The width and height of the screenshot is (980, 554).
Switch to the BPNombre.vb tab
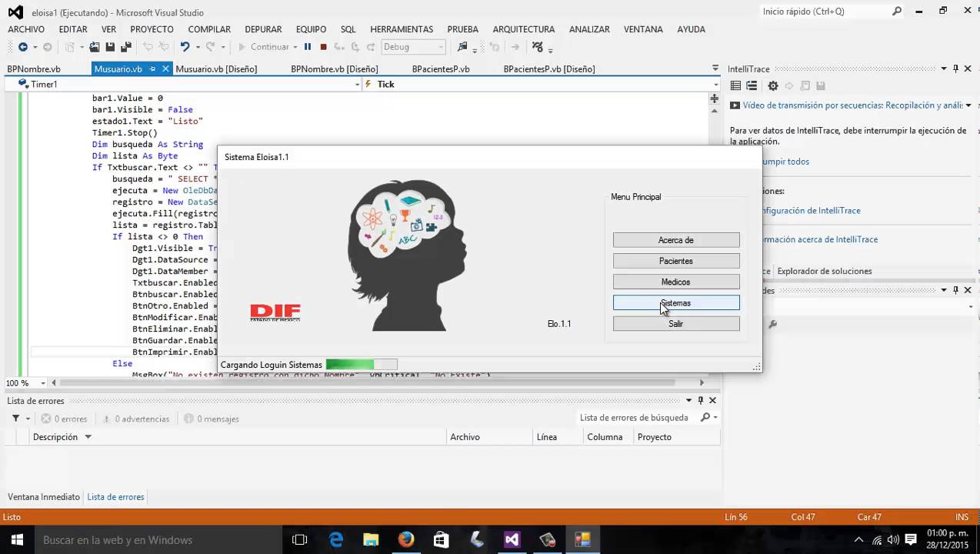34,68
